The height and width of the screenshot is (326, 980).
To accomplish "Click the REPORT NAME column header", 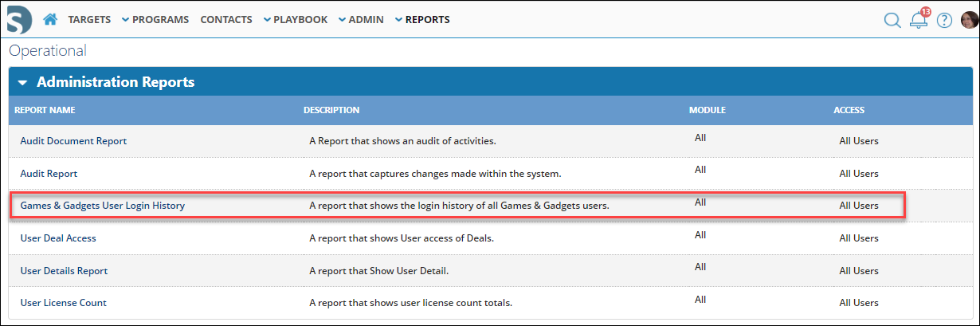I will 45,110.
